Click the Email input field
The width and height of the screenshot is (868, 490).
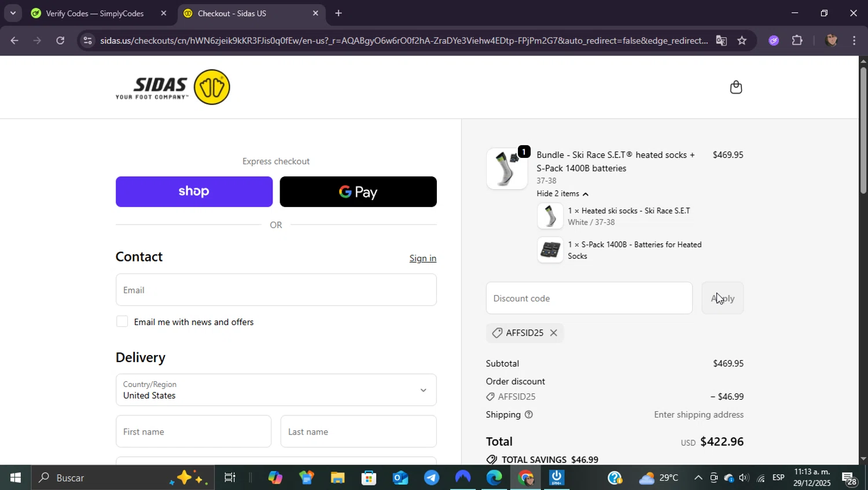[276, 290]
